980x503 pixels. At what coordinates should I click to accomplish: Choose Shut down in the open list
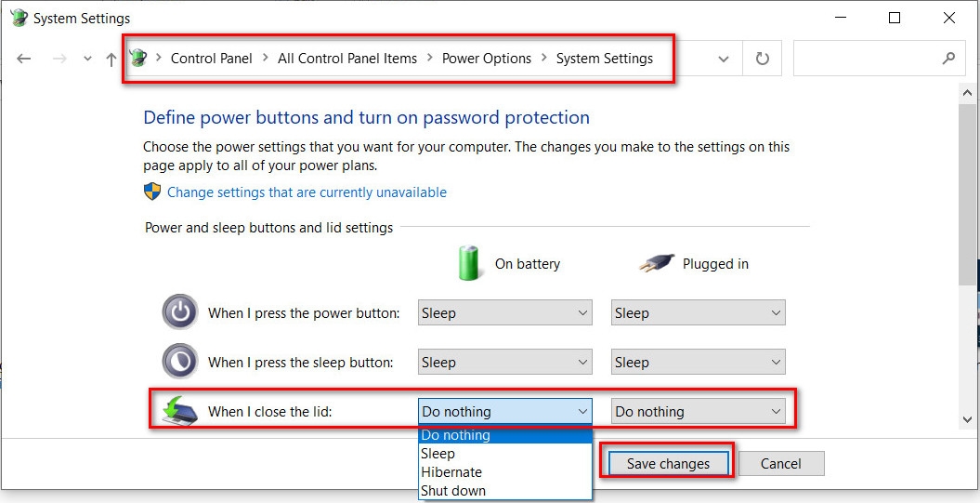[x=453, y=491]
